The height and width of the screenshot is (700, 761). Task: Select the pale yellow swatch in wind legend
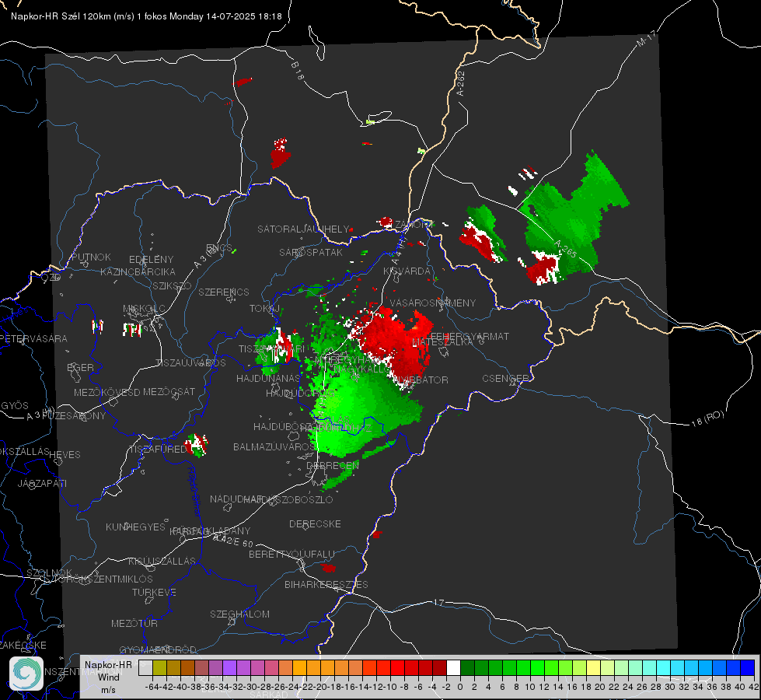coord(594,668)
